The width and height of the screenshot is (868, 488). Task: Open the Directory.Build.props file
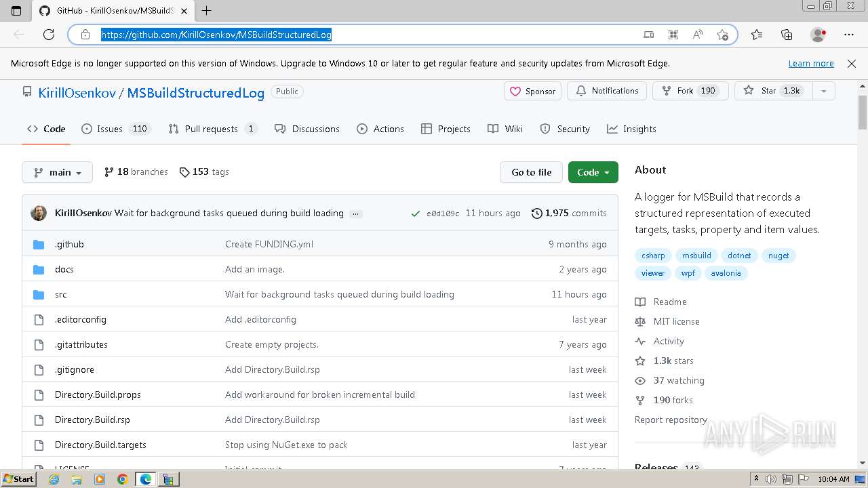[98, 394]
